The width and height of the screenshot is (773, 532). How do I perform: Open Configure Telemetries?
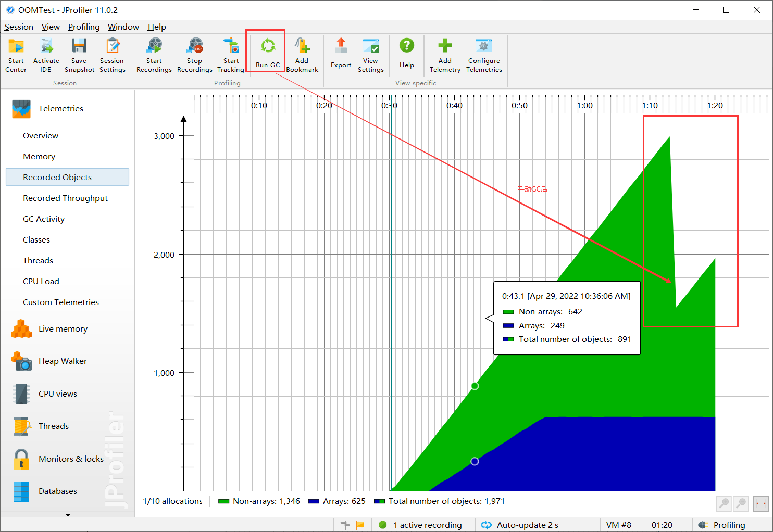click(x=484, y=55)
